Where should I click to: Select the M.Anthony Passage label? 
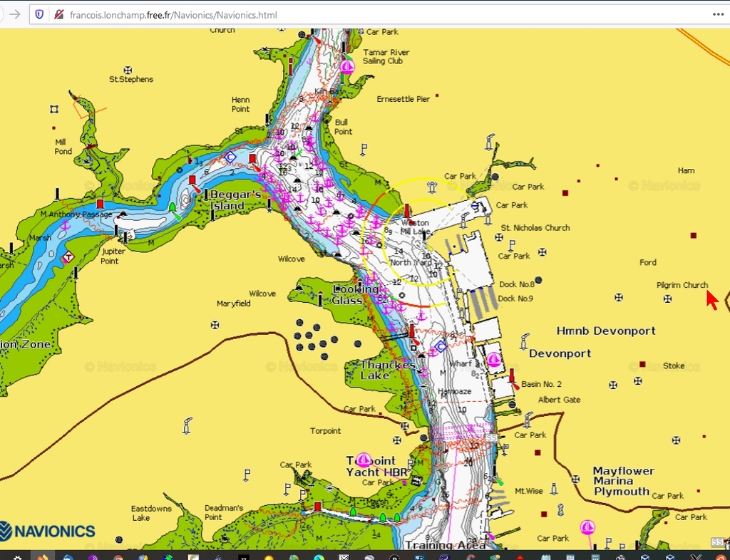click(x=76, y=214)
